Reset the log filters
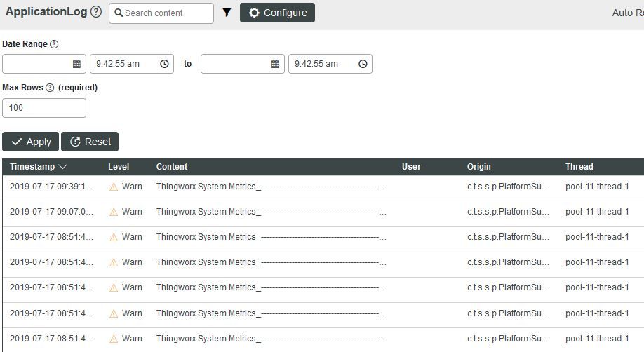644x352 pixels. pyautogui.click(x=90, y=142)
